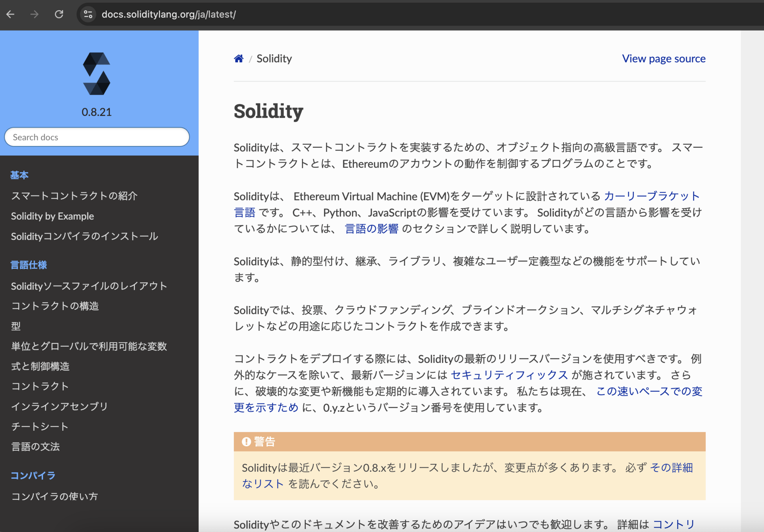Click the home breadcrumb icon
Image resolution: width=764 pixels, height=532 pixels.
(239, 59)
